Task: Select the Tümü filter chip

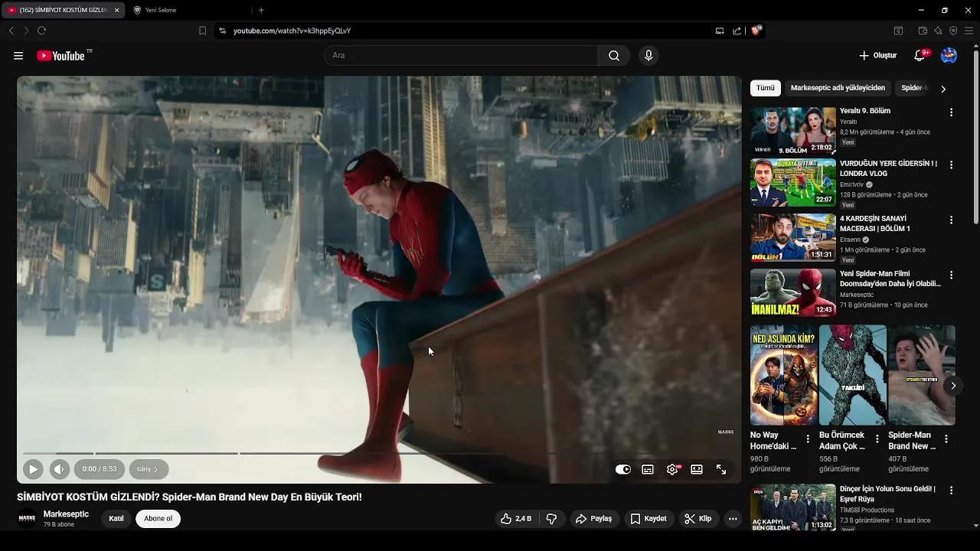Action: [766, 88]
